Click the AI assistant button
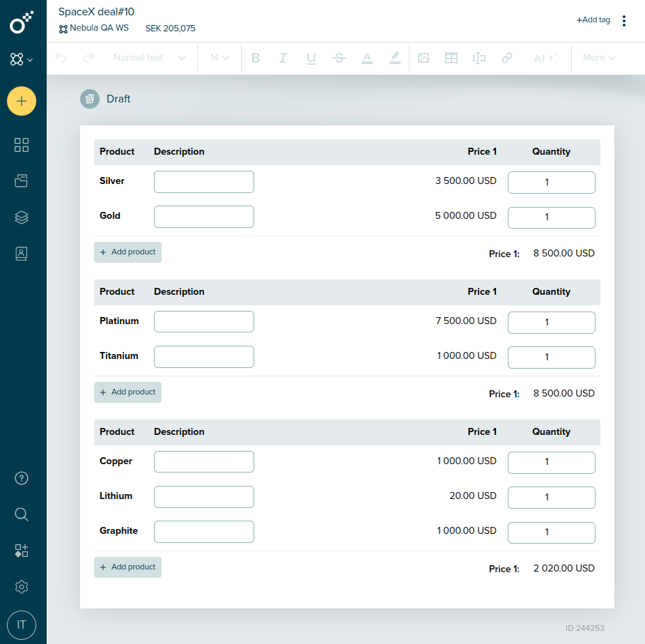 coord(545,58)
